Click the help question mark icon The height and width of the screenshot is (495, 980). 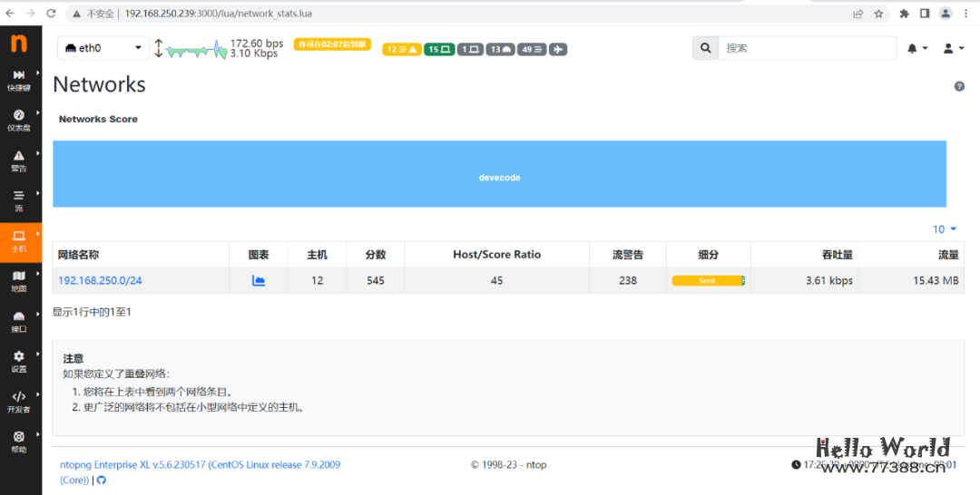[959, 87]
